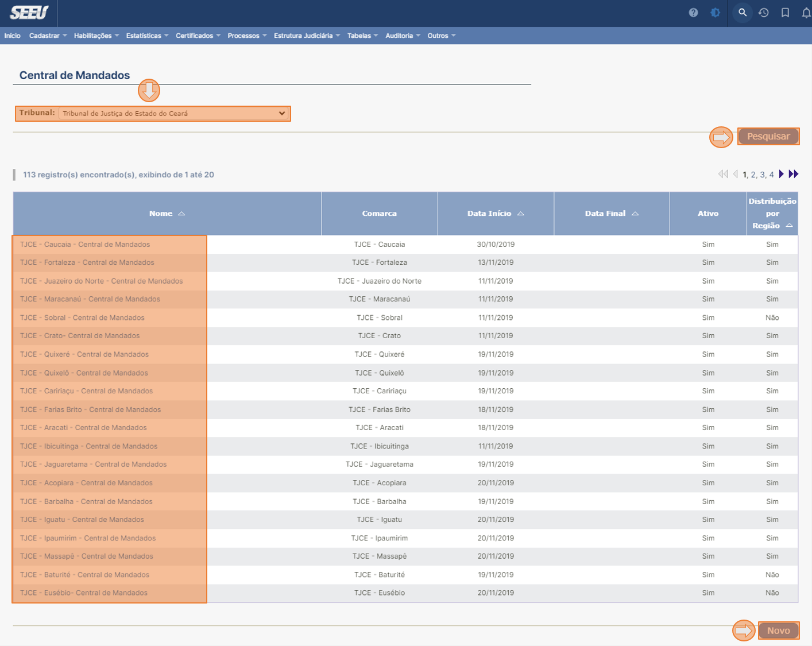Sort table by Nome column arrow
The image size is (812, 646).
181,214
